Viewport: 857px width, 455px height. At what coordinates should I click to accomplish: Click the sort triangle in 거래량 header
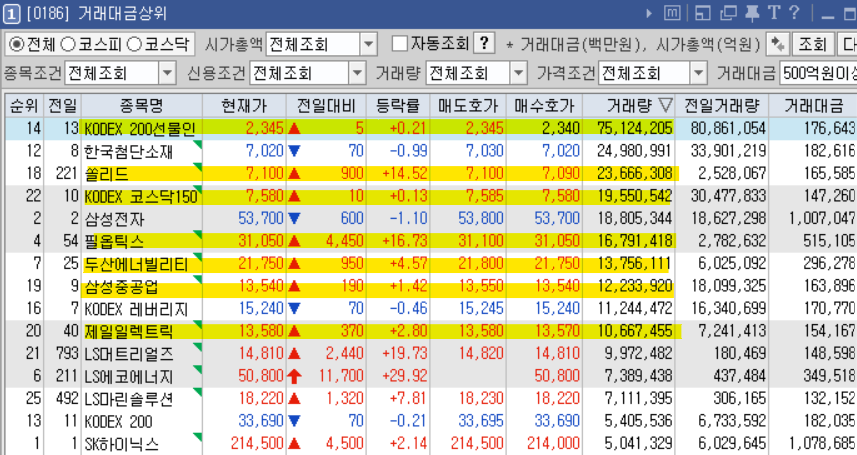coord(665,104)
